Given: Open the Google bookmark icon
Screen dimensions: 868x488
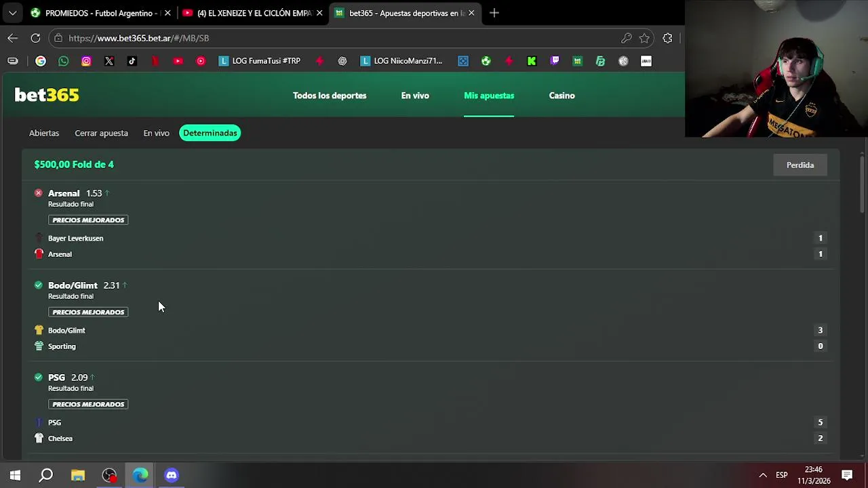Looking at the screenshot, I should (41, 61).
